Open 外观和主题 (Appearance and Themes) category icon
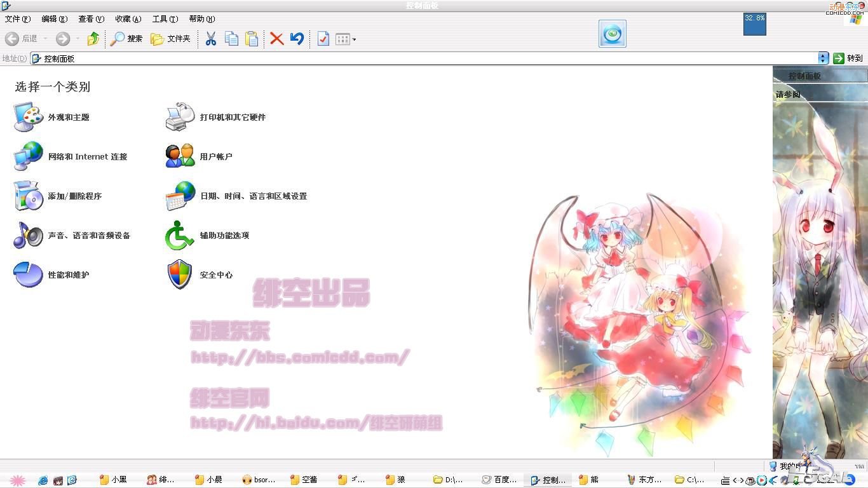 coord(29,117)
